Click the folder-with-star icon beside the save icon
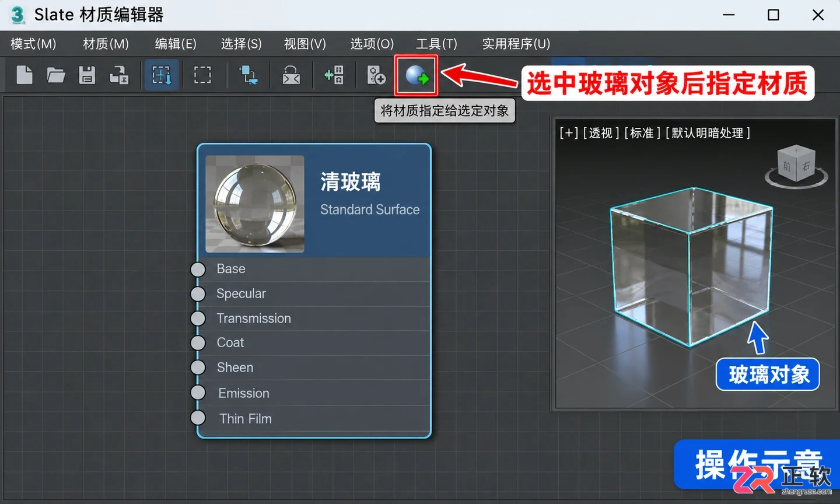Viewport: 840px width, 504px height. click(119, 75)
